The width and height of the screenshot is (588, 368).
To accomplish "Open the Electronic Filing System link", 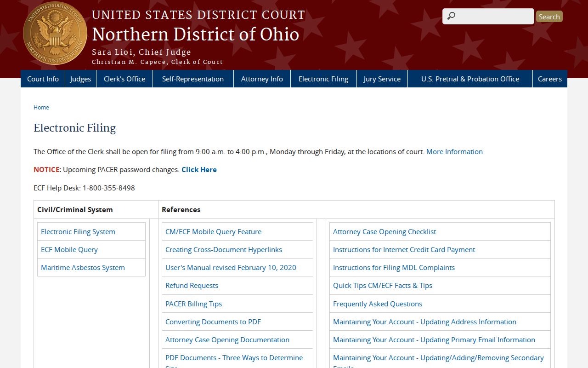I will point(78,231).
